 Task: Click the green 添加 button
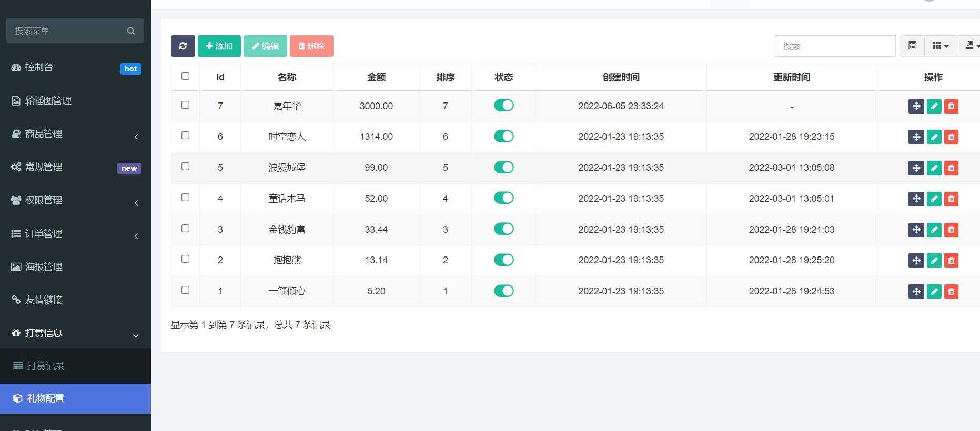coord(219,46)
